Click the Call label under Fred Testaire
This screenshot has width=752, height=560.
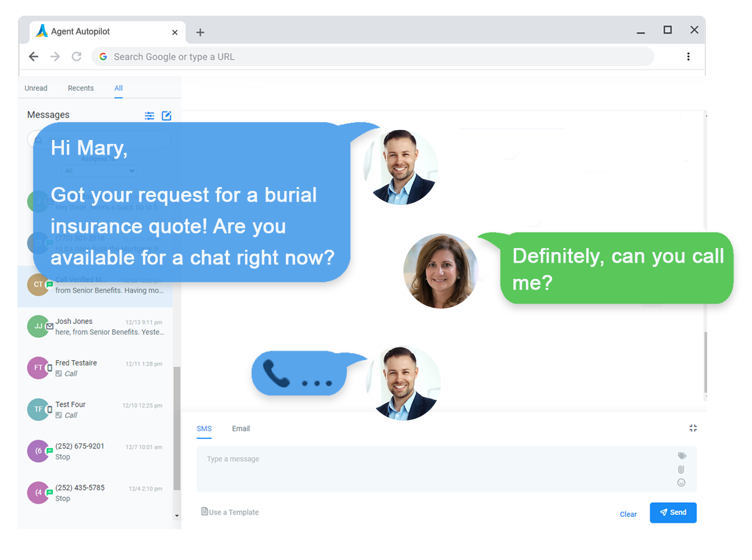point(71,374)
